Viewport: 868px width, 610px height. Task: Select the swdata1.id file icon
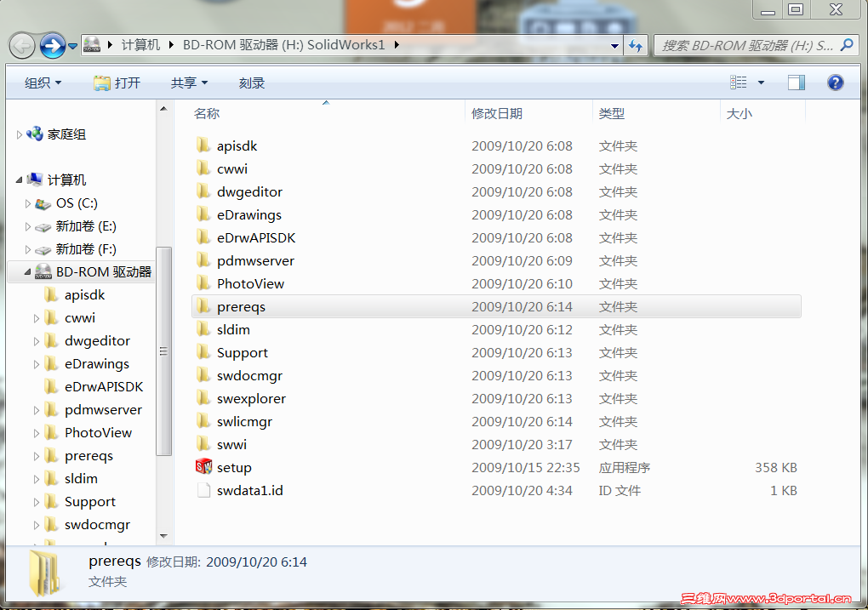click(x=203, y=490)
